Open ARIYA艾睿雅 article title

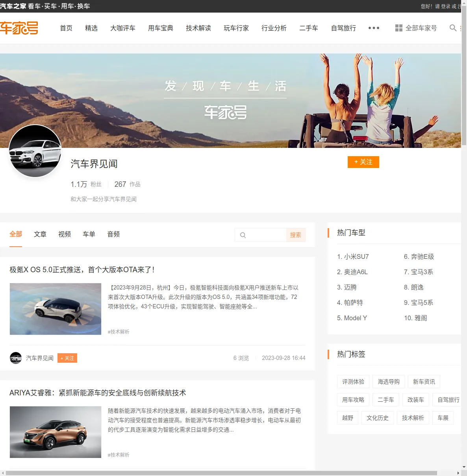pos(98,393)
